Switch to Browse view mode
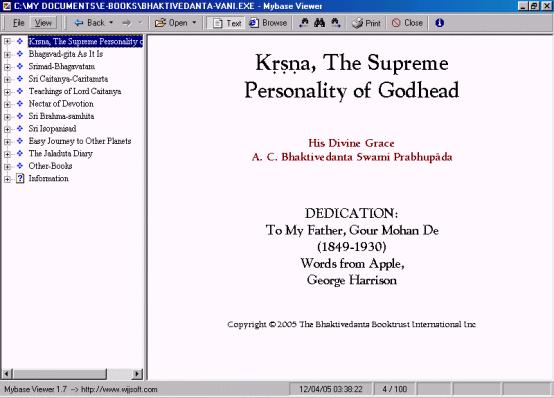 point(267,23)
